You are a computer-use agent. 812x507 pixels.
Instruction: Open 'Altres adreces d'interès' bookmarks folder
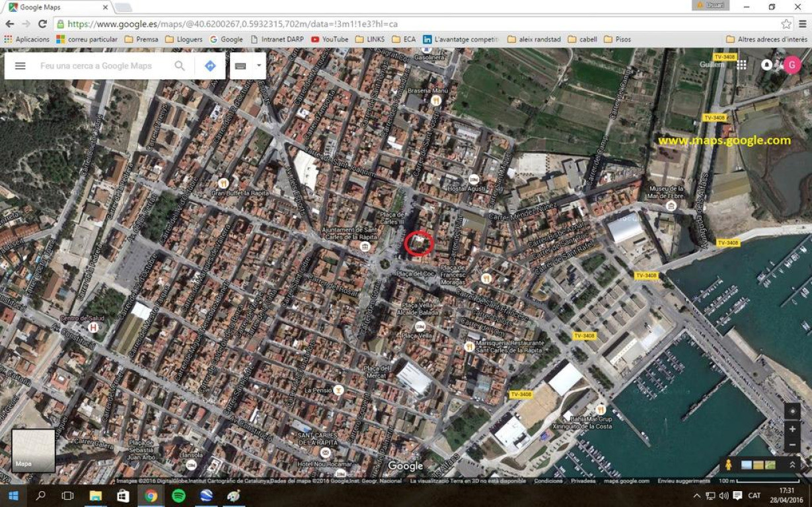[766, 40]
